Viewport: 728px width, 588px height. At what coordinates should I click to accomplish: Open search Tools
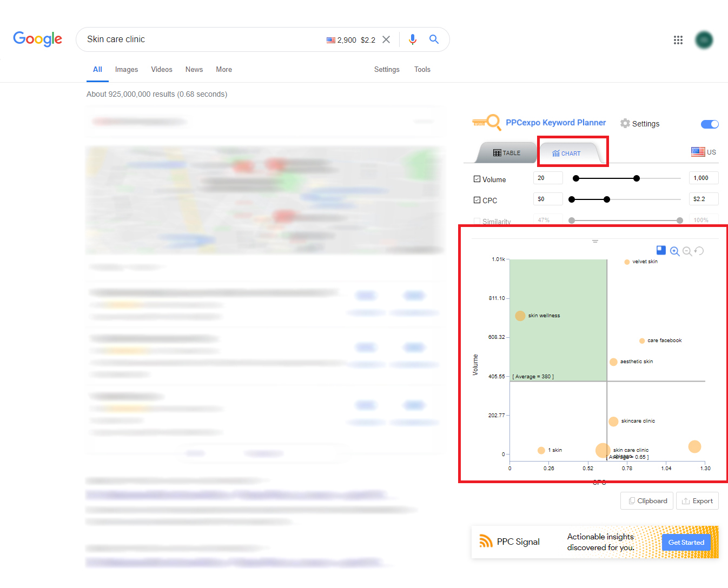coord(422,70)
